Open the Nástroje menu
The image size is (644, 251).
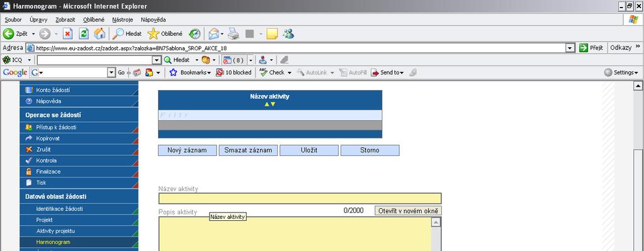[122, 20]
